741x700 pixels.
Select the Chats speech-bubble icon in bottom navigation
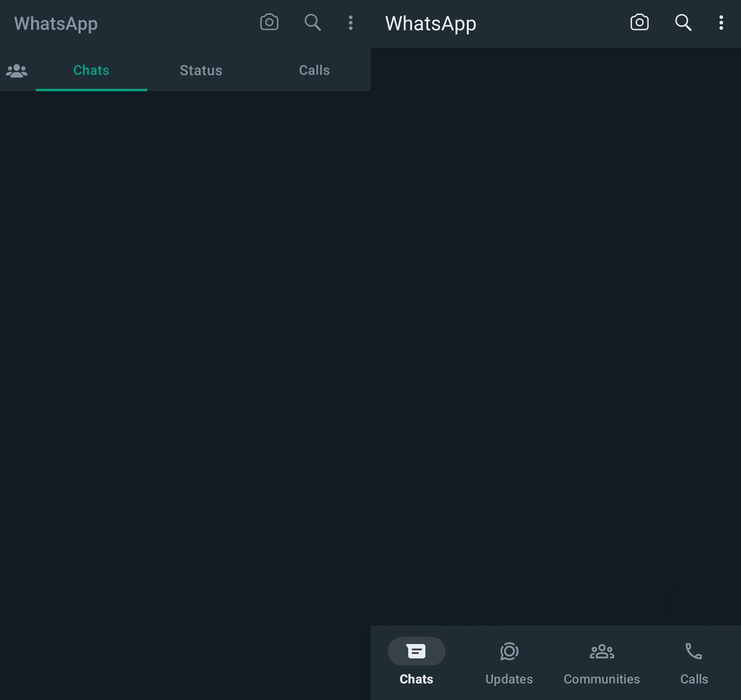(x=416, y=651)
